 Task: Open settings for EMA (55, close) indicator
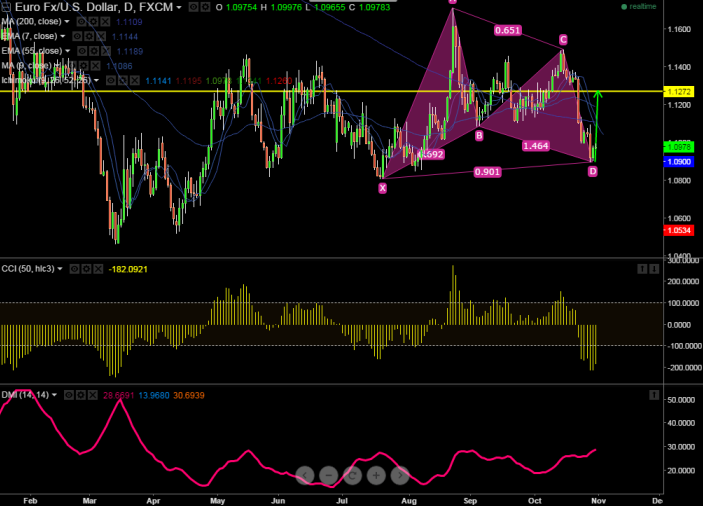[94, 51]
